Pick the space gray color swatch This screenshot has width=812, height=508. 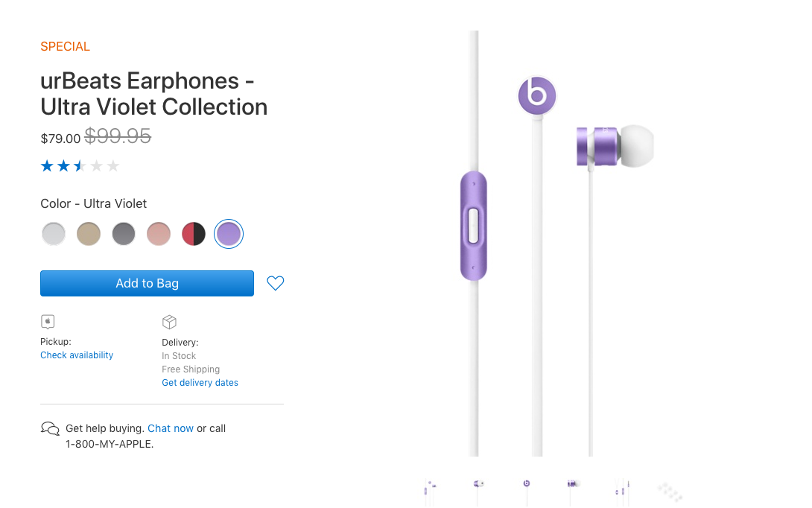pyautogui.click(x=124, y=234)
